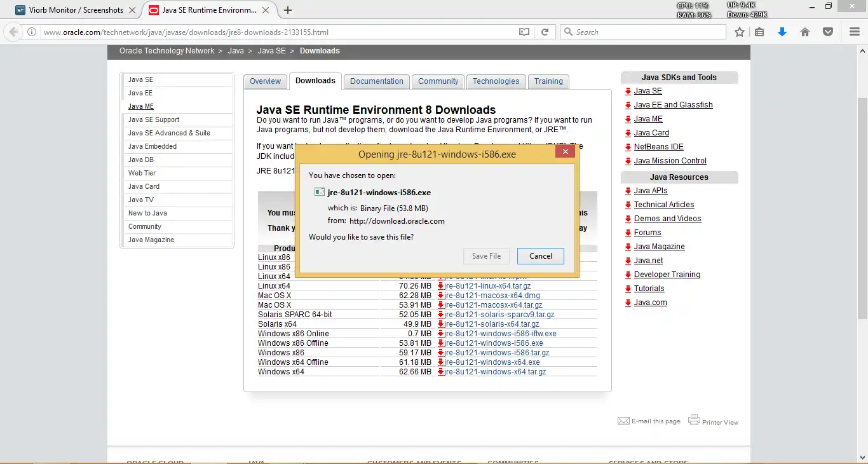Click red arrow icon beside Technical Articles
Image resolution: width=868 pixels, height=464 pixels.
[x=628, y=205]
